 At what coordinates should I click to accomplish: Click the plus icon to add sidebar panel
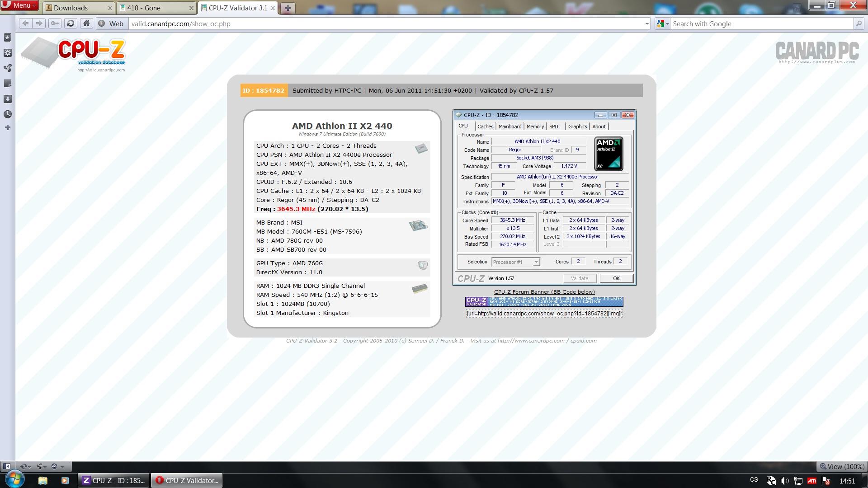click(7, 128)
